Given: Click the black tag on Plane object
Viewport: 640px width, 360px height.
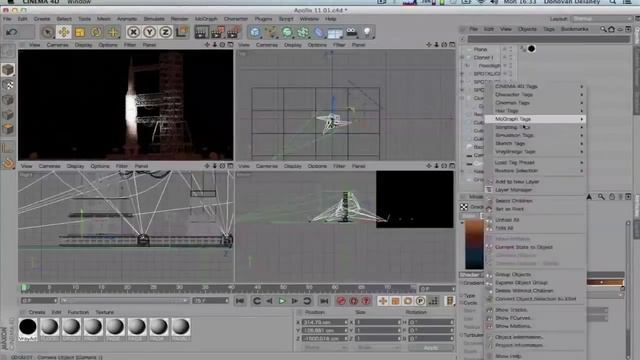Looking at the screenshot, I should click(x=531, y=49).
